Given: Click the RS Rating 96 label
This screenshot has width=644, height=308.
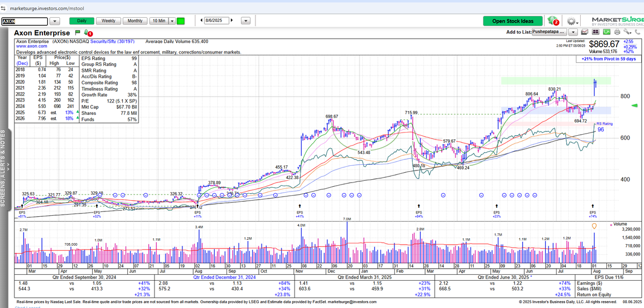Looking at the screenshot, I should [604, 127].
